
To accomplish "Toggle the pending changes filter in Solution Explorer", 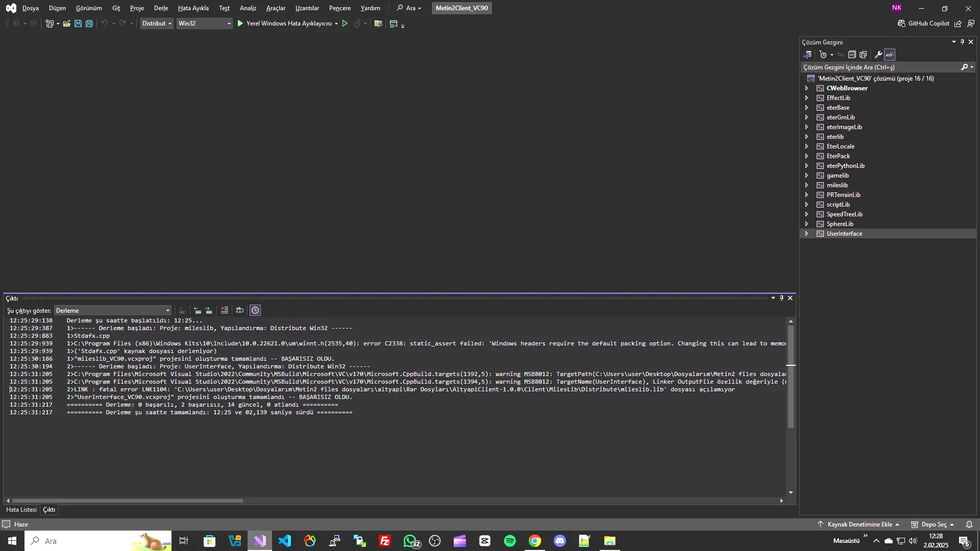I will 823,55.
